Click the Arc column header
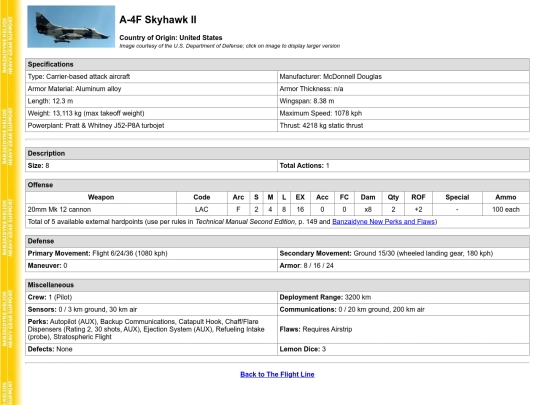540x405 pixels. [238, 197]
